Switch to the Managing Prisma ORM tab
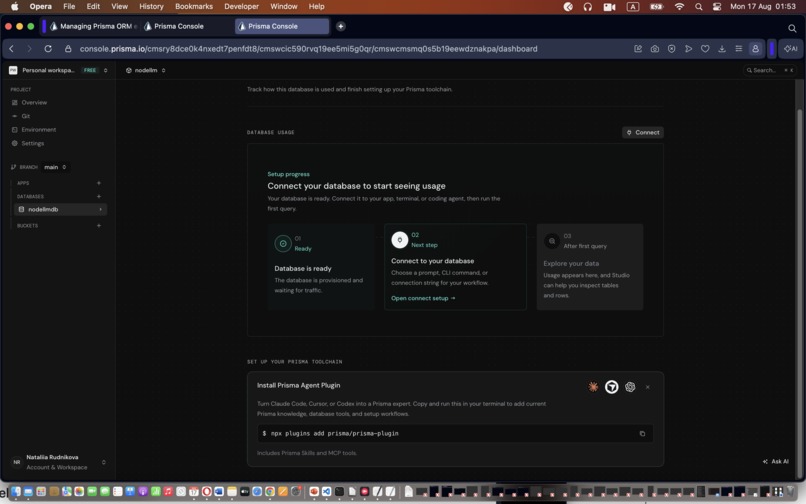Viewport: 806px width, 504px height. click(94, 26)
